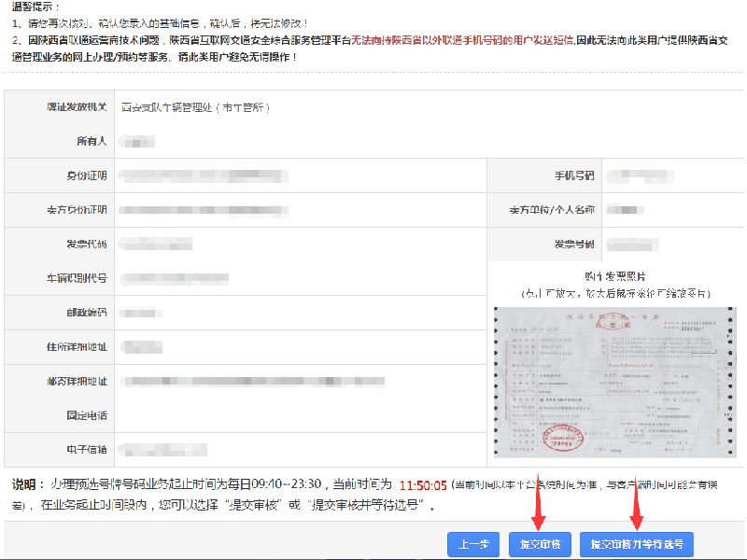747x560 pixels.
Task: Click the blurred seller ID number value
Action: click(204, 210)
